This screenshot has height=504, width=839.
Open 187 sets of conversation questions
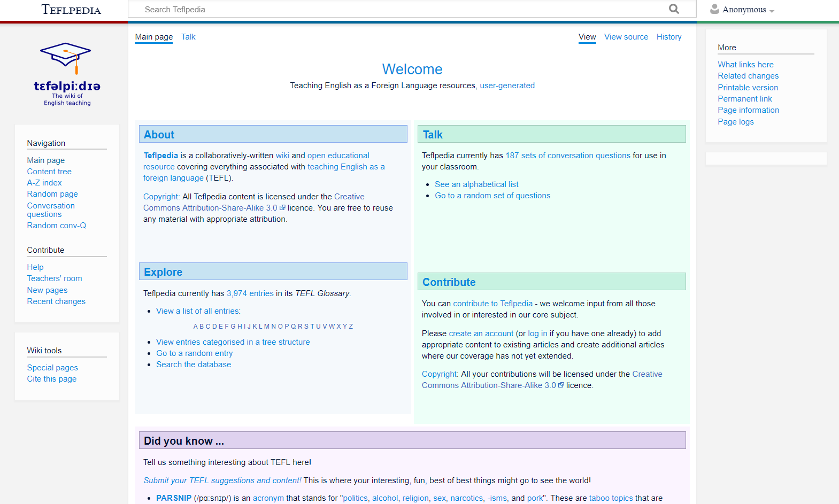[568, 156]
